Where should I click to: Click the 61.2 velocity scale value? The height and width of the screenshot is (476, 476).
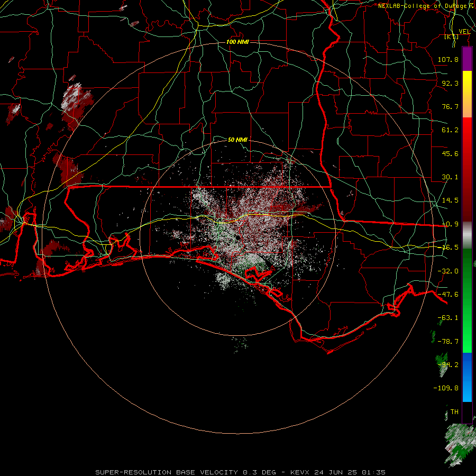click(x=450, y=130)
